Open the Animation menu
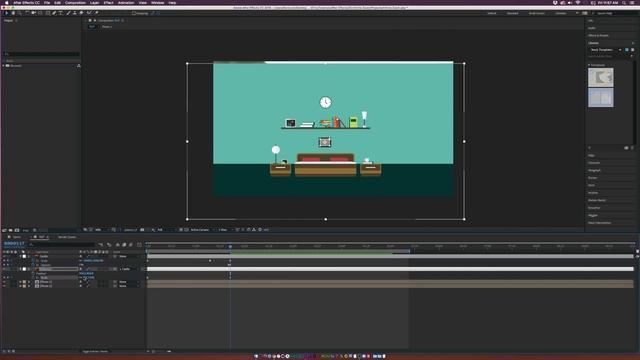This screenshot has width=640, height=360. (x=126, y=2)
